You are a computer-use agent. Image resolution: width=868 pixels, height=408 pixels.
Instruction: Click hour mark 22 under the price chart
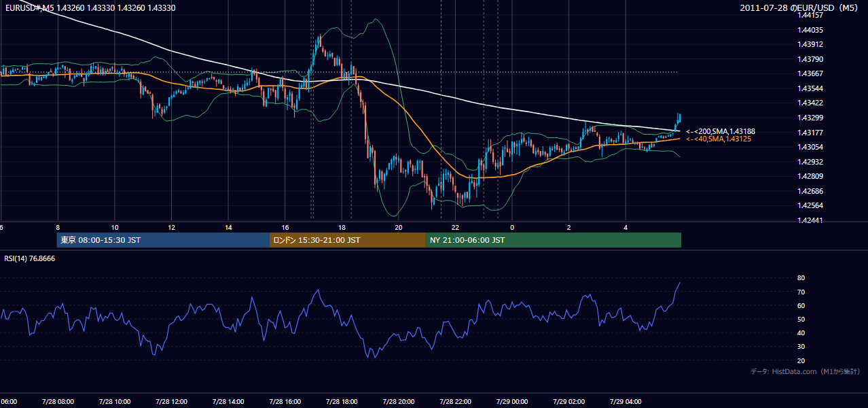pyautogui.click(x=455, y=227)
